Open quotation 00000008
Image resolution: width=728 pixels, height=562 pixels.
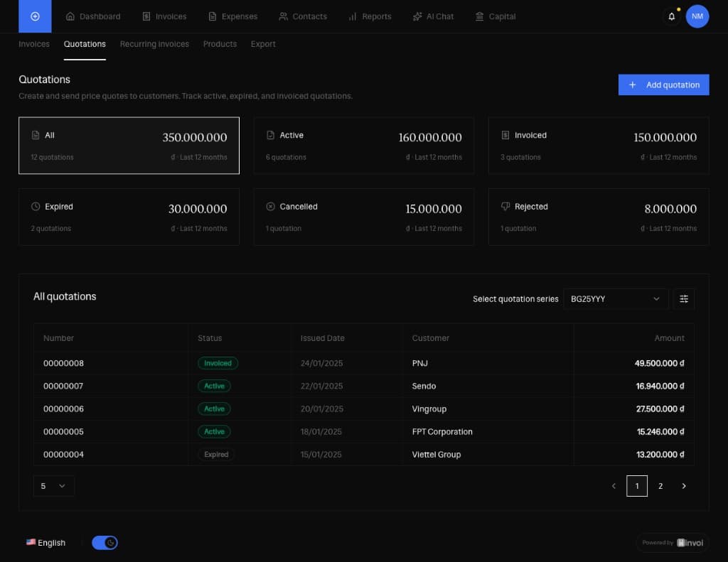(x=63, y=363)
